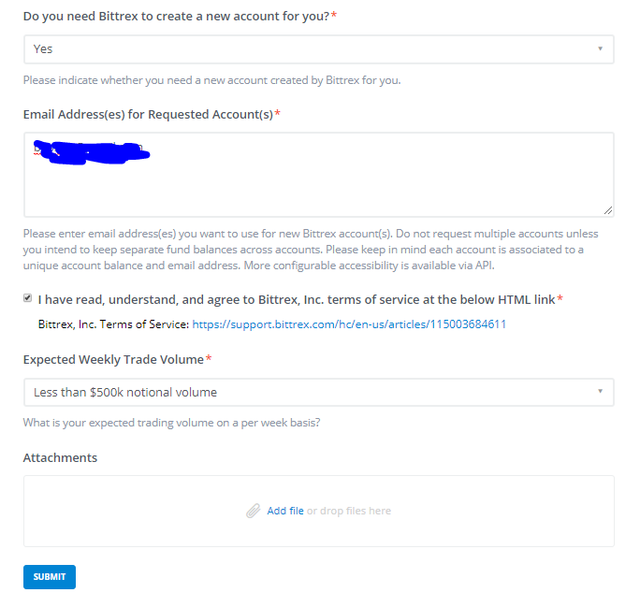Click the trade volume dropdown arrow
Screen dimensions: 640x604
point(600,391)
